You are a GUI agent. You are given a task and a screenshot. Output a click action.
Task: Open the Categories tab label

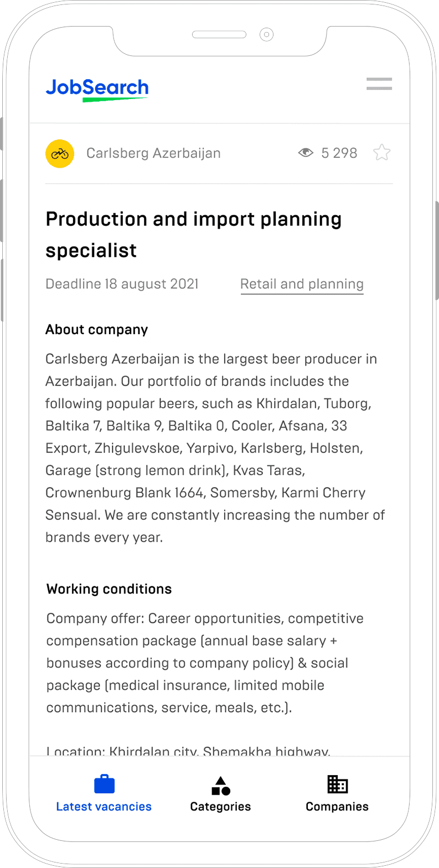[x=220, y=807]
